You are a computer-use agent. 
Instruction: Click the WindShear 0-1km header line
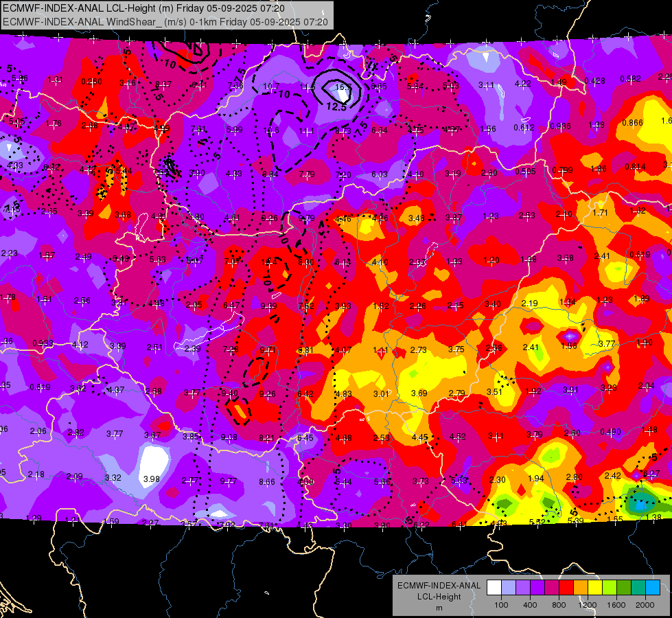(x=165, y=22)
